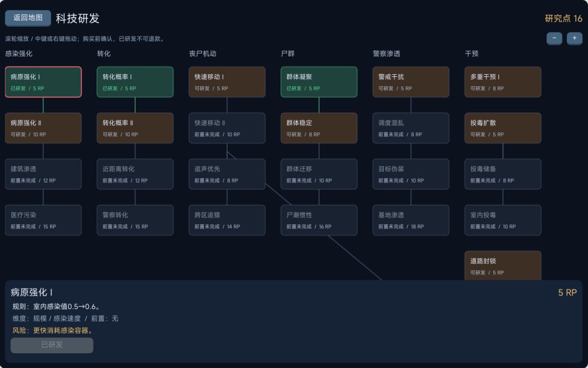Click the 快速移动 II tech node

point(227,128)
